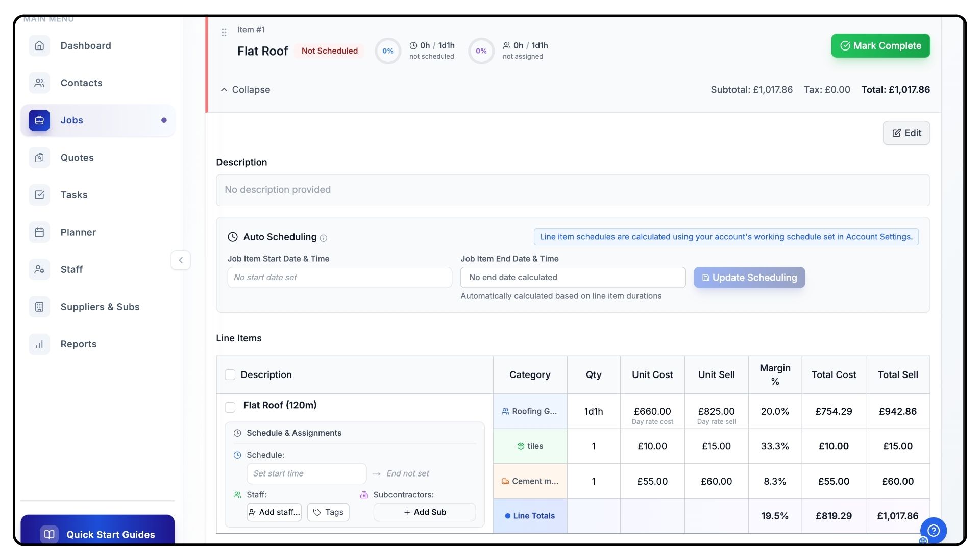Tick the Flat Roof (120m) row checkbox
The image size is (980, 551).
coord(230,407)
